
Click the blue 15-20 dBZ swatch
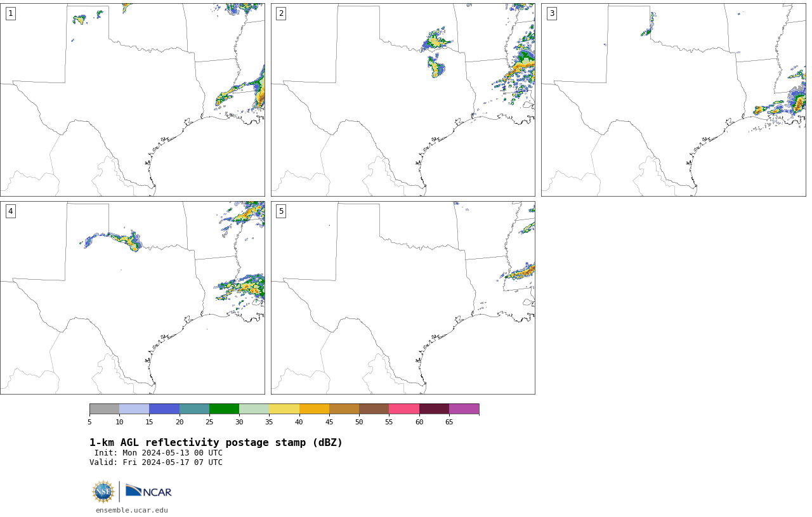pos(164,409)
